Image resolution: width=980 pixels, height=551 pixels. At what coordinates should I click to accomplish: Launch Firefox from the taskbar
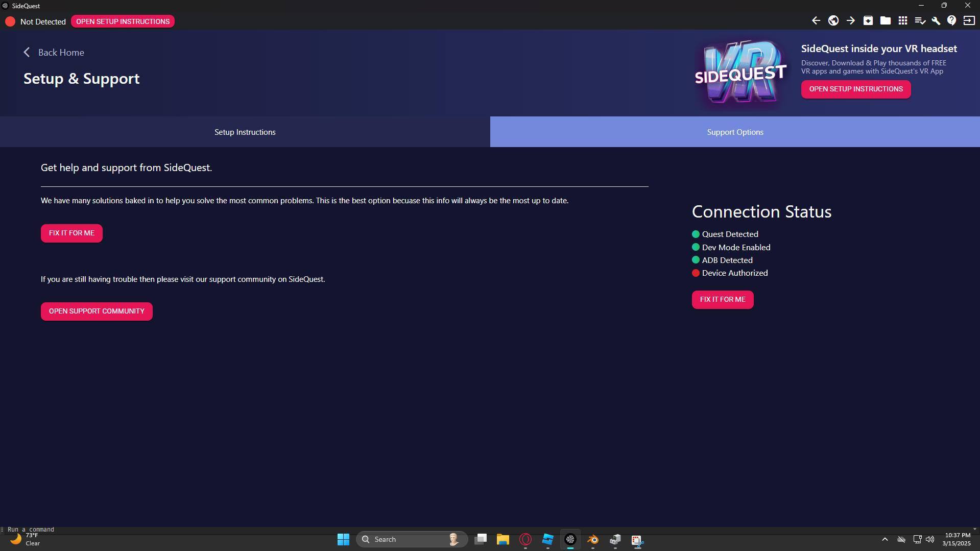click(592, 539)
